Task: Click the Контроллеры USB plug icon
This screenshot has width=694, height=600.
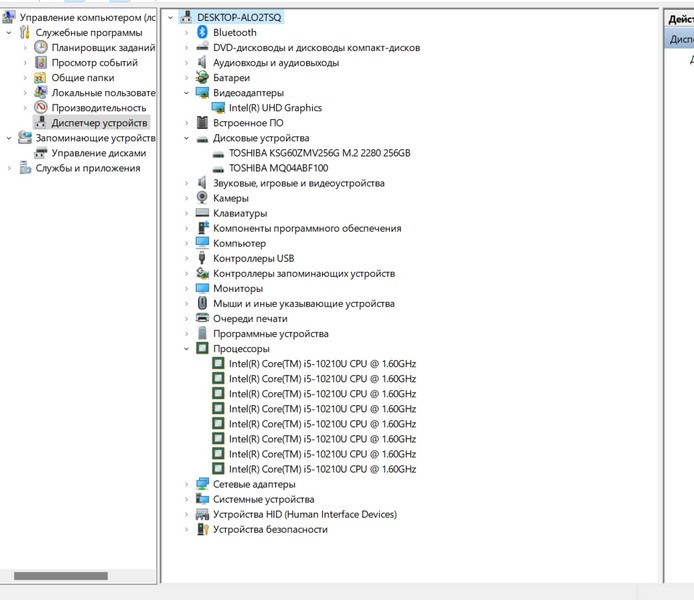Action: click(x=202, y=258)
